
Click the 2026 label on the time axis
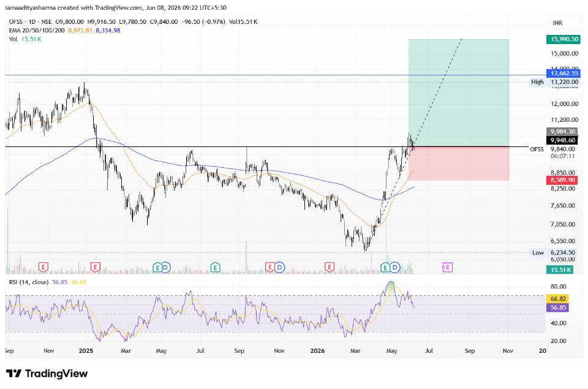click(x=318, y=351)
